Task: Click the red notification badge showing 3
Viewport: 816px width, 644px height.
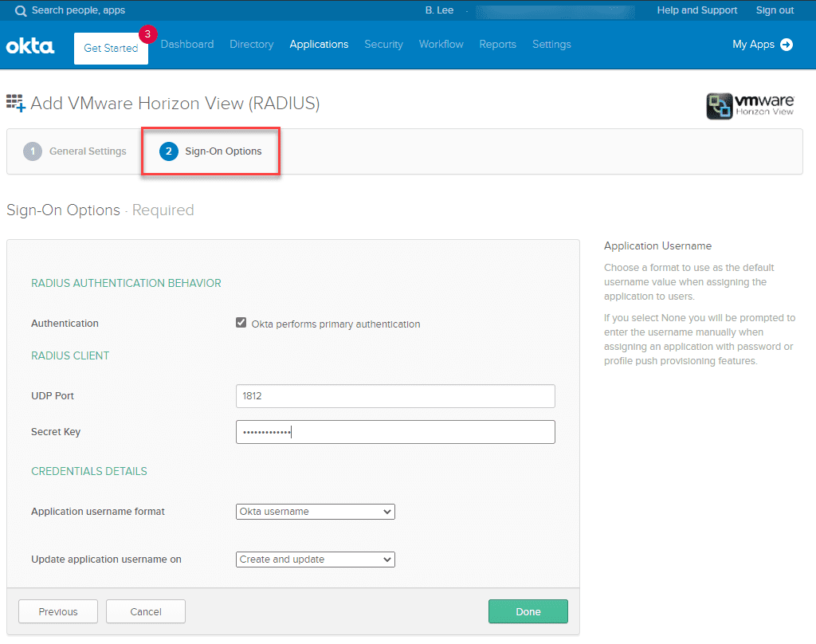Action: click(x=147, y=34)
